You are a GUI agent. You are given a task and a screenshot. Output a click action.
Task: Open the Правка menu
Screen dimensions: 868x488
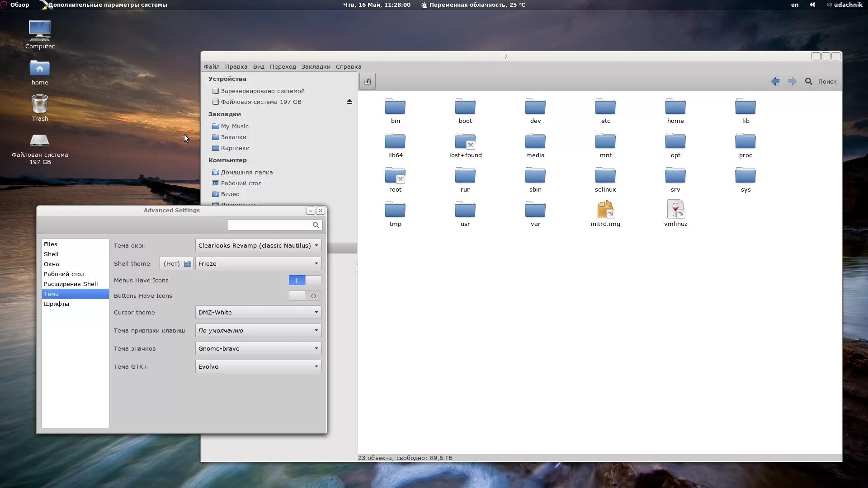pyautogui.click(x=236, y=66)
